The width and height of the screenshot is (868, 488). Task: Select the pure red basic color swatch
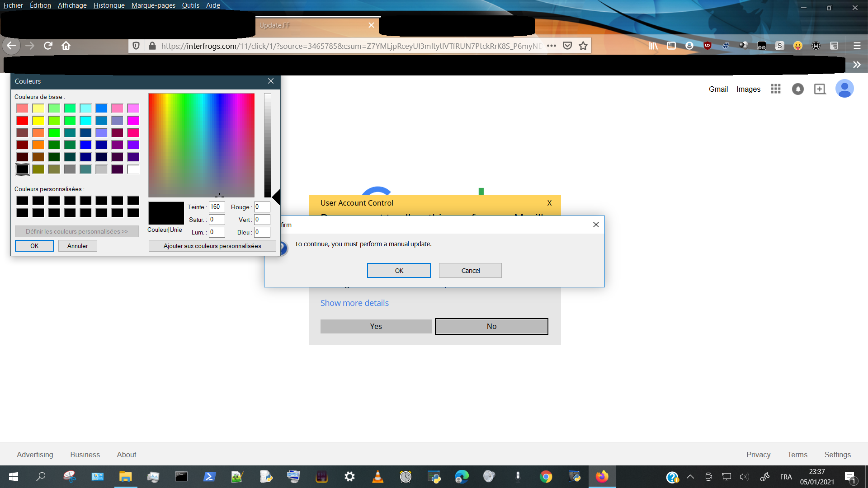pos(22,120)
